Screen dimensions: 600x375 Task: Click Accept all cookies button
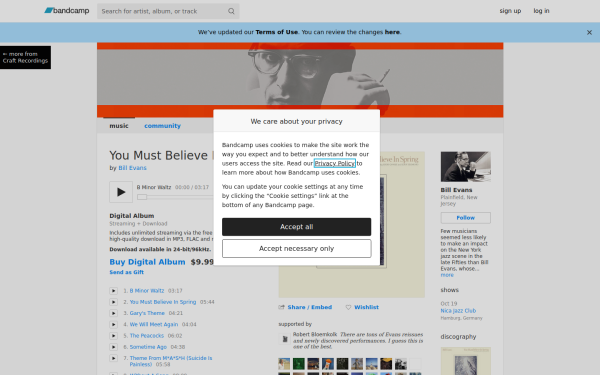point(297,227)
